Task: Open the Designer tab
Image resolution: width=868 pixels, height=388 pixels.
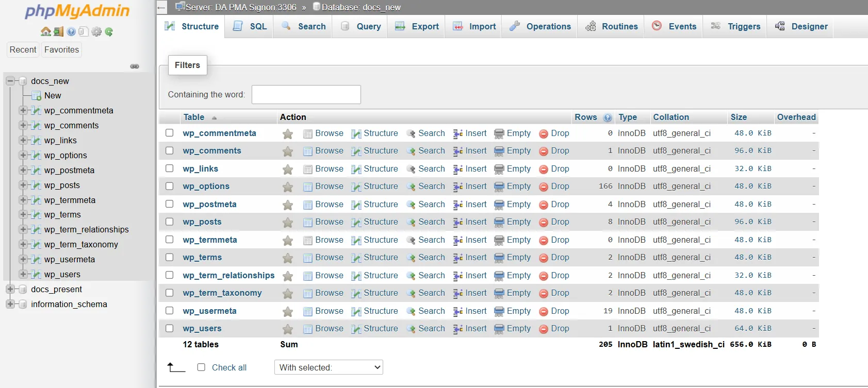Action: pos(801,26)
